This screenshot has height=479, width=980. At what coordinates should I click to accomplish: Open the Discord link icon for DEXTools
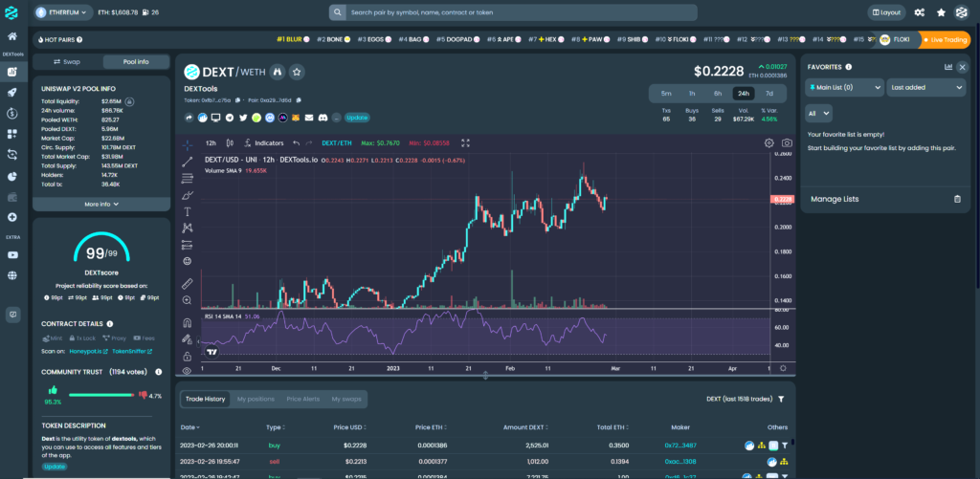coord(323,118)
